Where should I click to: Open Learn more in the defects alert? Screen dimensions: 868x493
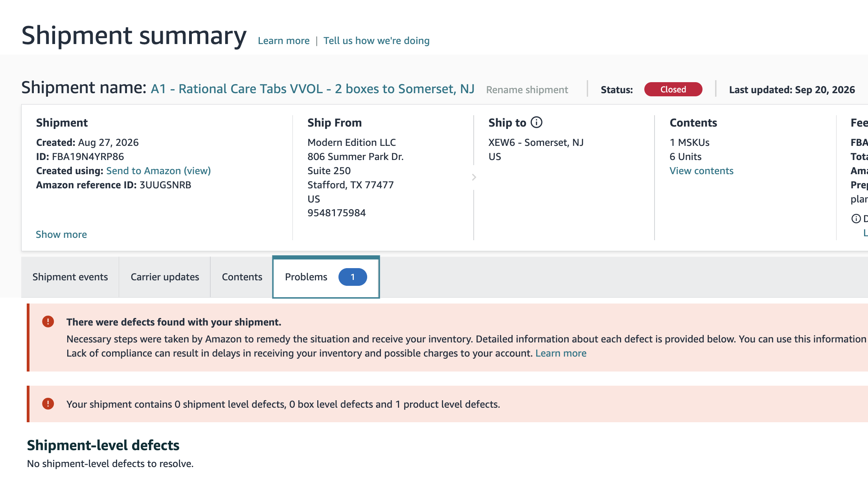561,353
